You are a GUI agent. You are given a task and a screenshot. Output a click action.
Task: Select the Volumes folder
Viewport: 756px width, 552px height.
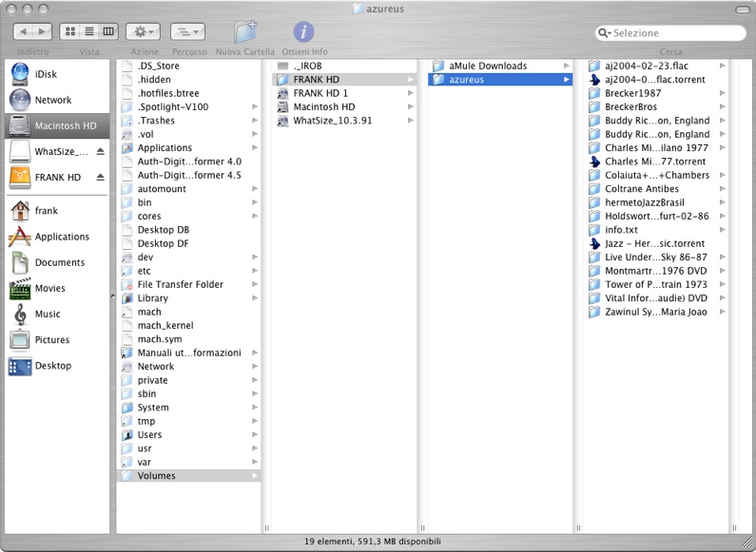(x=188, y=476)
